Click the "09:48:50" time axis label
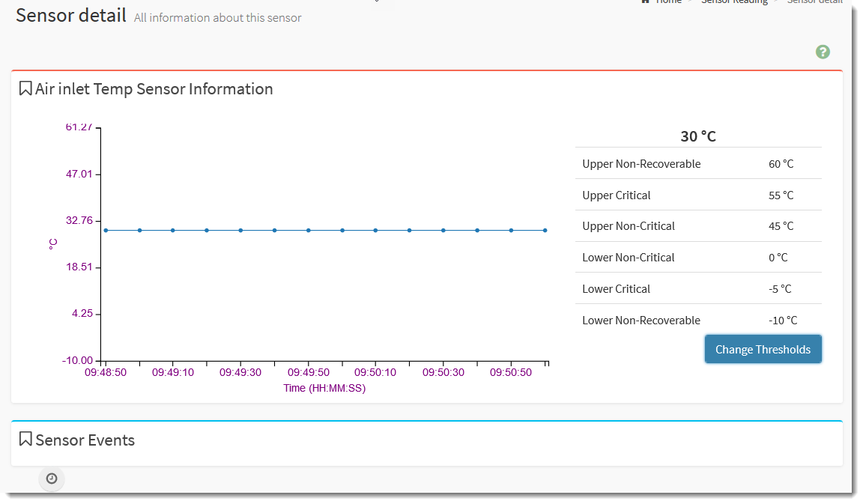The width and height of the screenshot is (863, 504). (x=106, y=372)
